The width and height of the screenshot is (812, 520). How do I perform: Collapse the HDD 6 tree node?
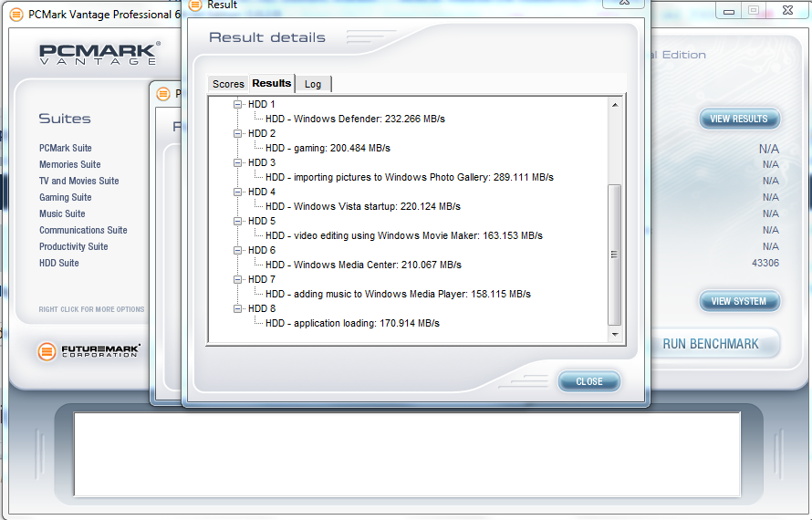238,250
